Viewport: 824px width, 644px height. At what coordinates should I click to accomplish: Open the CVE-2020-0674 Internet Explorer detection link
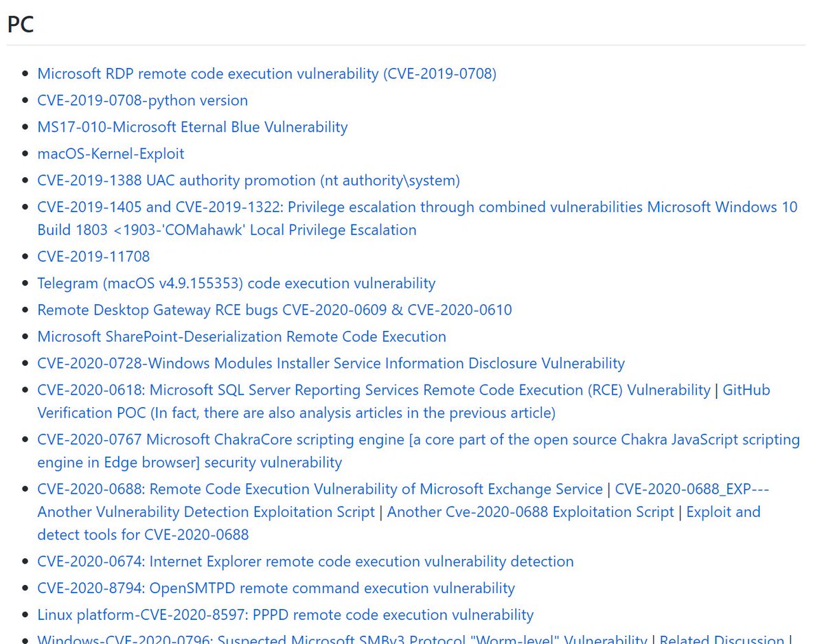pos(306,562)
